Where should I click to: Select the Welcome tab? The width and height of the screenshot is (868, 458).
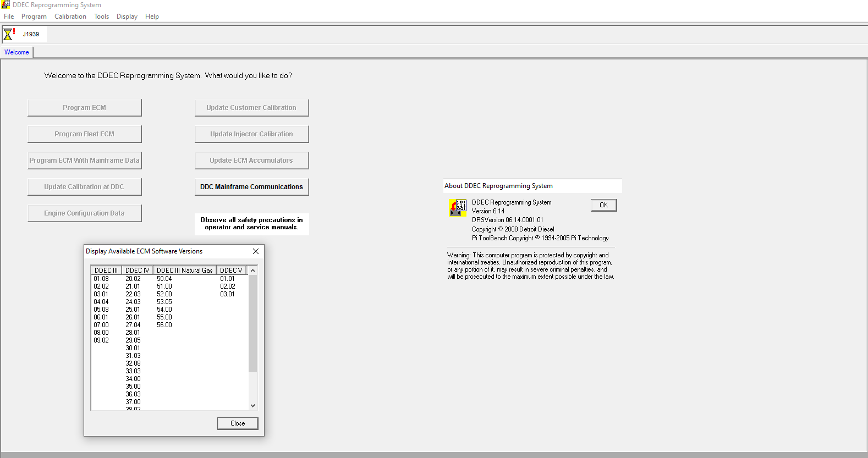[x=17, y=52]
